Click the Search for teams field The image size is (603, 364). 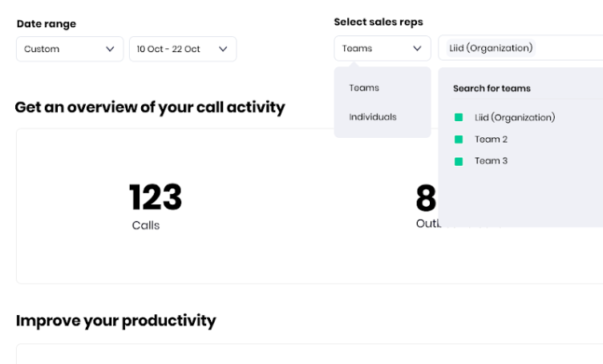click(492, 88)
